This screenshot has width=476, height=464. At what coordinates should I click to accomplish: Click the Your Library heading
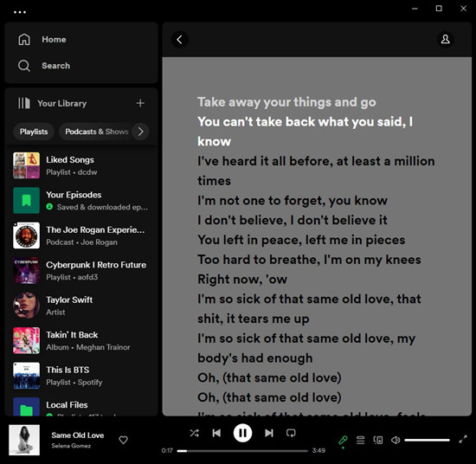point(62,103)
